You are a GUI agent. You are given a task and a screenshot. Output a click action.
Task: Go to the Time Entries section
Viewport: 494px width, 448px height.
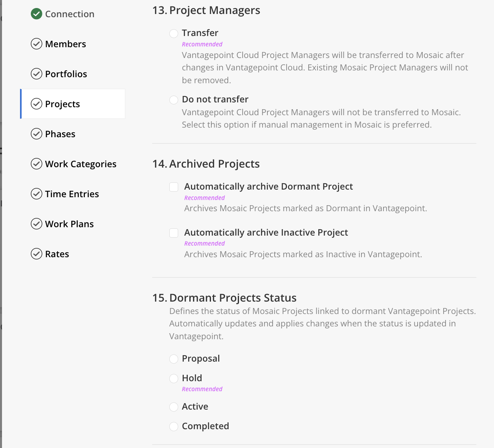click(72, 194)
